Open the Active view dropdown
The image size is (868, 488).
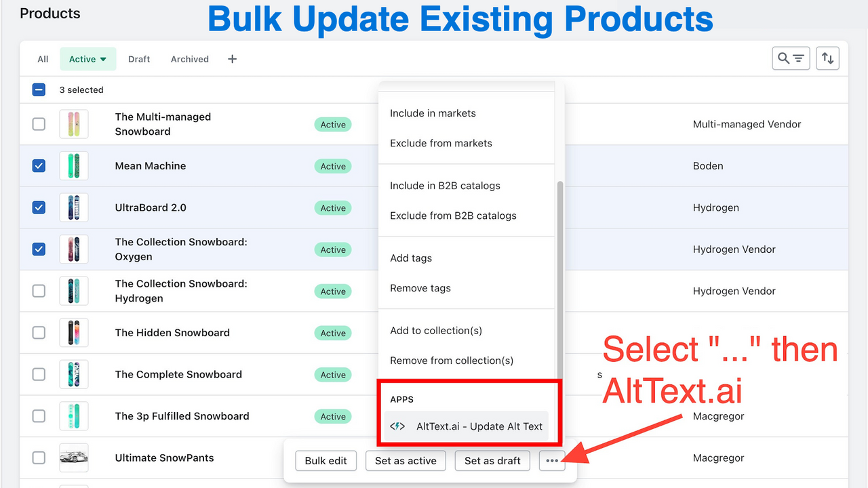pyautogui.click(x=87, y=59)
